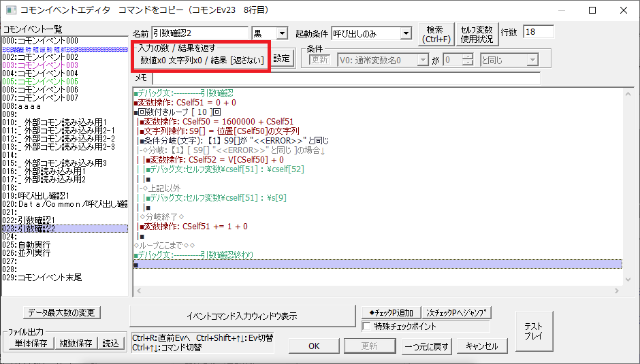Select 010:_外部コモン読み込み用1 entry
This screenshot has width=640, height=364.
tap(65, 122)
